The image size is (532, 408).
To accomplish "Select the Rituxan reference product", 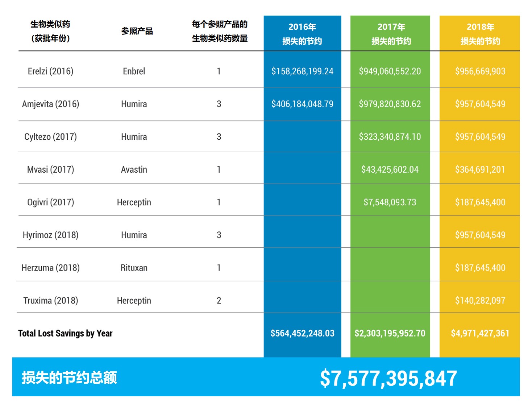I will tap(134, 268).
